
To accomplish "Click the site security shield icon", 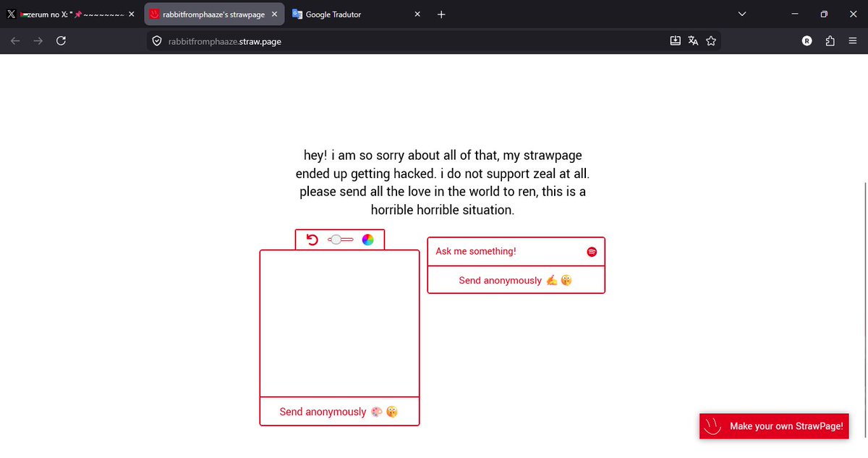I will 156,41.
